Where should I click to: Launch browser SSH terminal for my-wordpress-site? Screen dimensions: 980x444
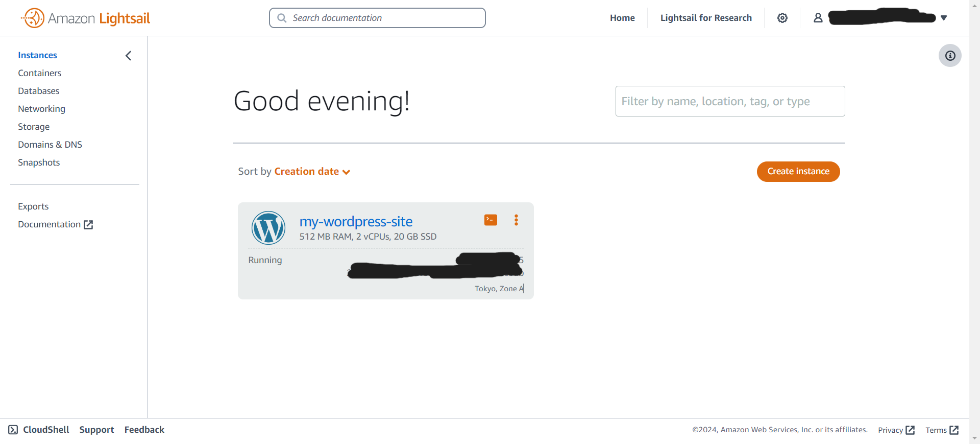coord(491,220)
